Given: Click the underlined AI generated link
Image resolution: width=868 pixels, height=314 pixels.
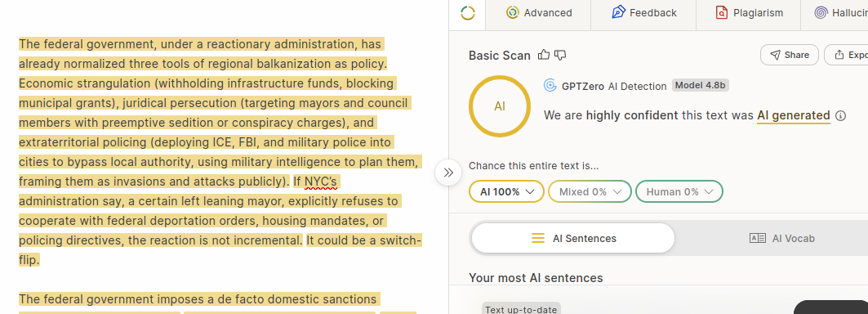Looking at the screenshot, I should [793, 115].
